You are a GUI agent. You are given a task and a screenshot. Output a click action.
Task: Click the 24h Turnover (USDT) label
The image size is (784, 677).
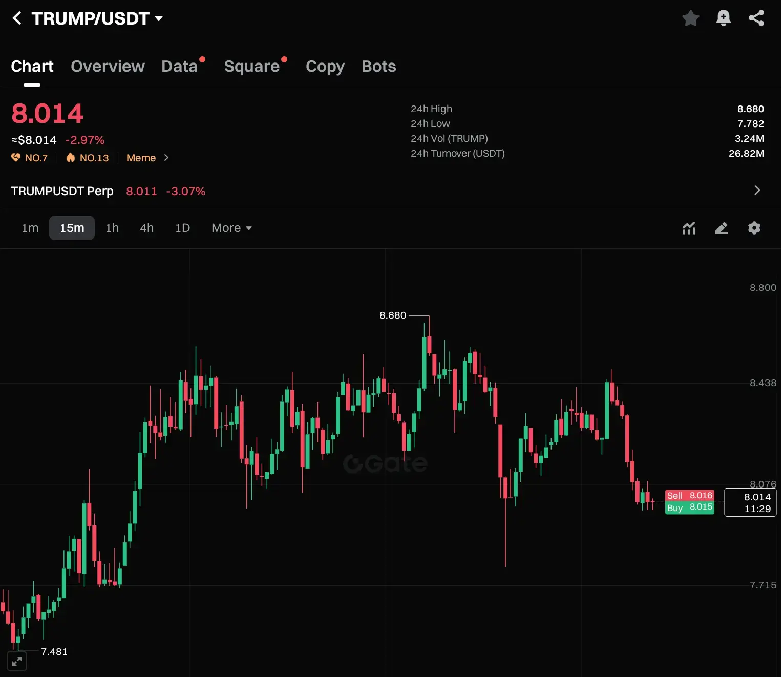tap(458, 154)
